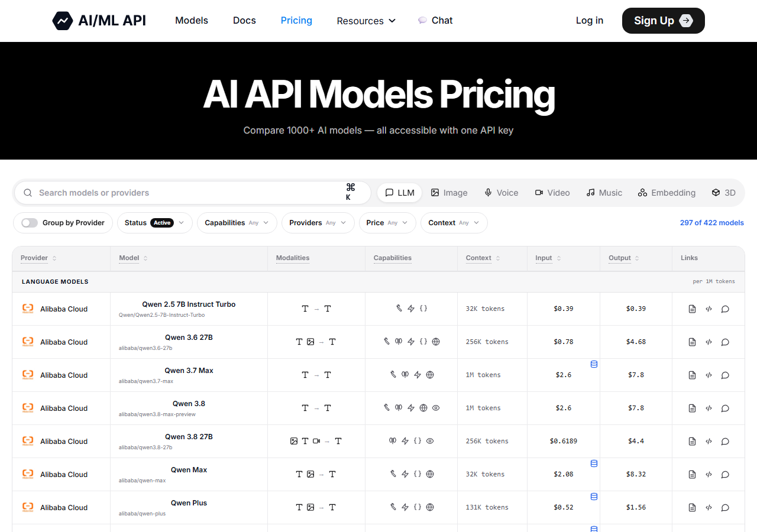Open code snippet icon for Qwen Max
This screenshot has width=757, height=532.
click(709, 475)
